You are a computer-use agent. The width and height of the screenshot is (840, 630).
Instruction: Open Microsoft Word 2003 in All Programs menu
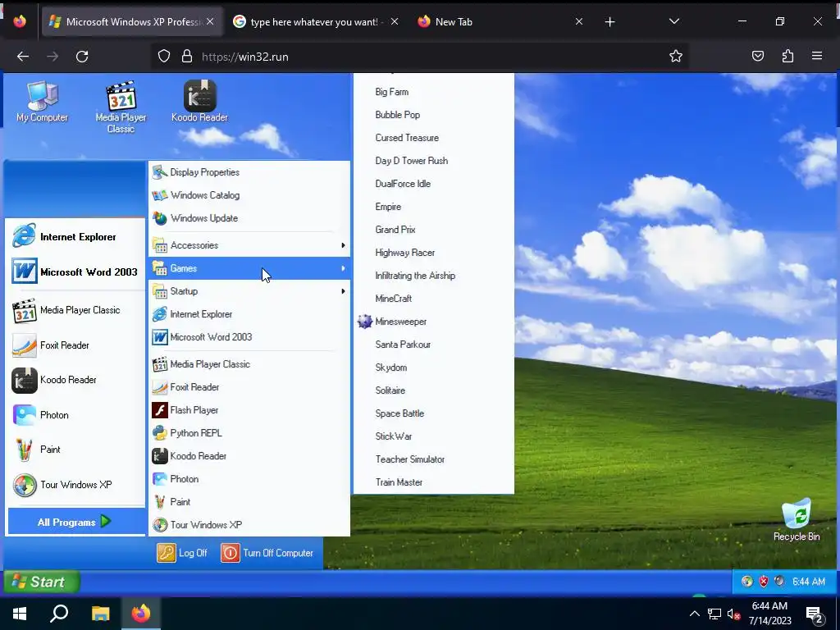249,337
